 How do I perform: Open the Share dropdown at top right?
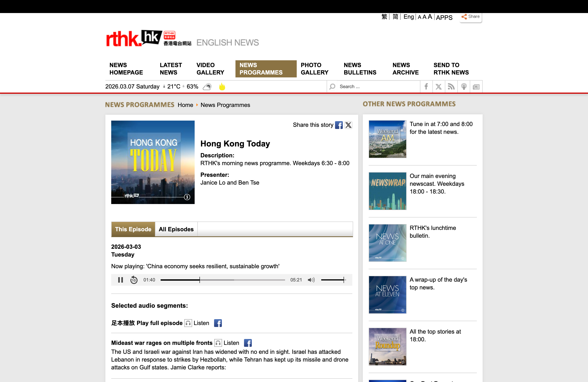point(471,17)
